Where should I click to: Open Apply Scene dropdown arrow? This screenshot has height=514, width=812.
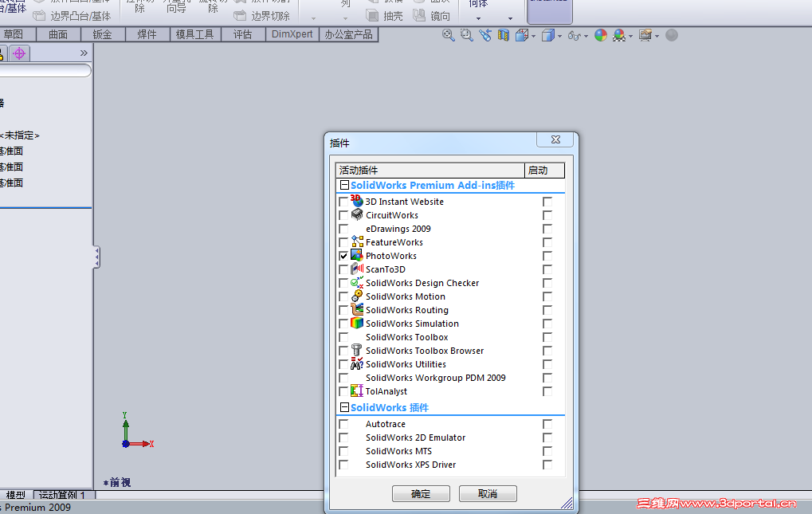tap(631, 36)
